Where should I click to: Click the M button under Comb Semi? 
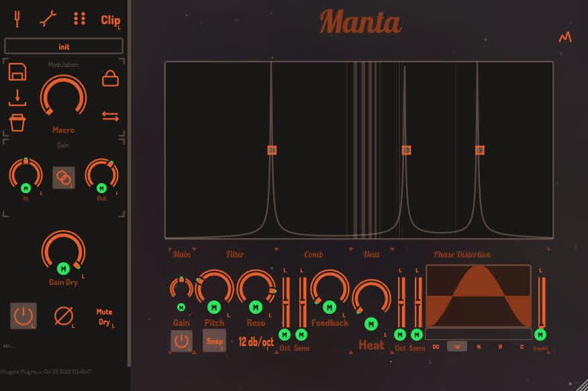pyautogui.click(x=301, y=335)
